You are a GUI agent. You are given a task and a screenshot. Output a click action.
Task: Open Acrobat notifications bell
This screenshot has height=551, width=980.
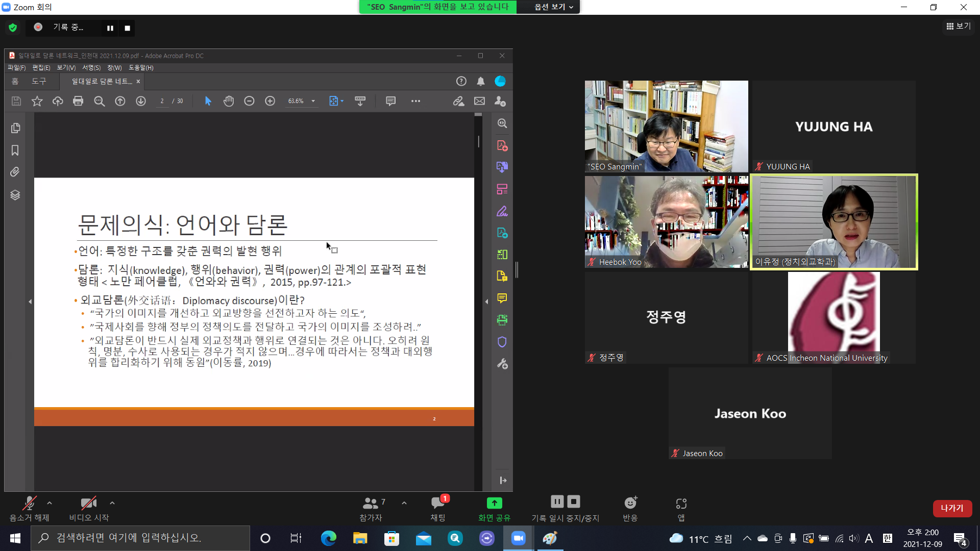(x=481, y=81)
